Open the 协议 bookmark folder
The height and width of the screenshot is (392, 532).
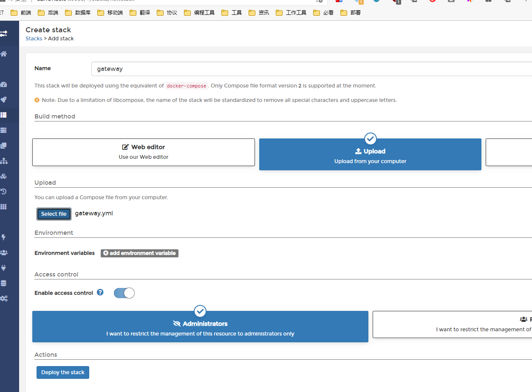pyautogui.click(x=167, y=13)
